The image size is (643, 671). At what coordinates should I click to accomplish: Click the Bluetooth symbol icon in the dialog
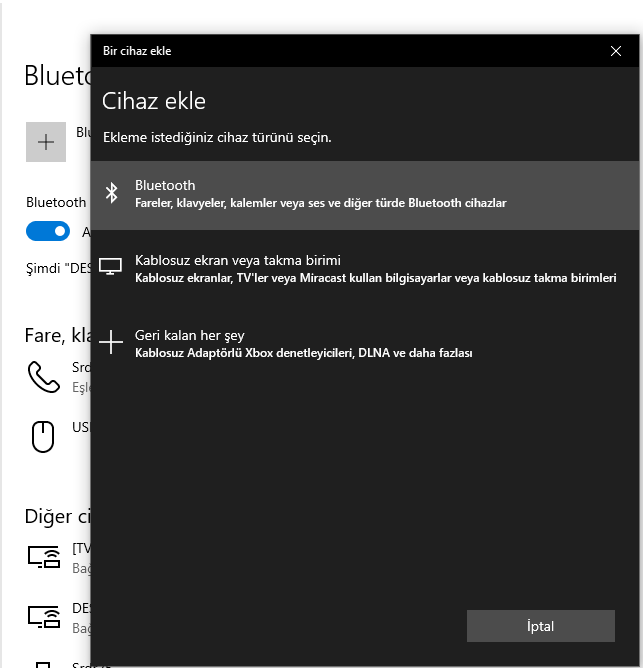[113, 193]
